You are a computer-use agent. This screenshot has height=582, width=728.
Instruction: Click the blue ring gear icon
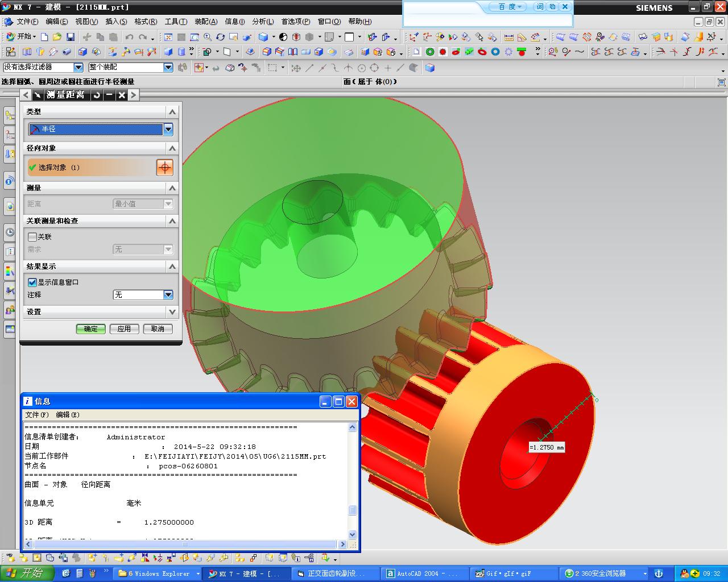(x=495, y=52)
